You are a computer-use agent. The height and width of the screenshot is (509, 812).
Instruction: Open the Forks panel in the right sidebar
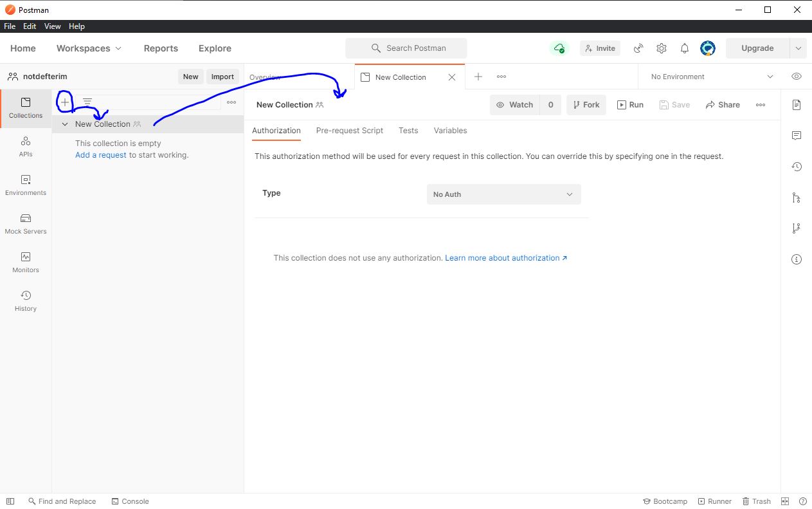pyautogui.click(x=797, y=198)
